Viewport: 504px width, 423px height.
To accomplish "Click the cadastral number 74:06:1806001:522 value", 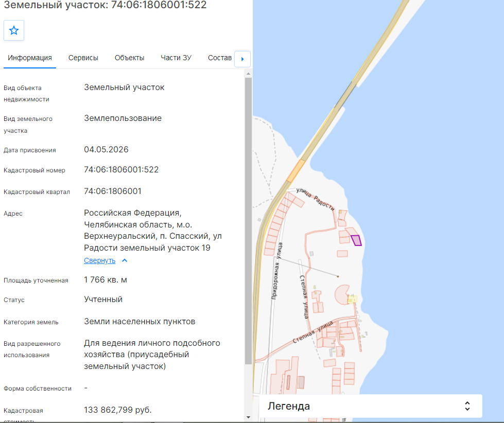I will pos(121,170).
